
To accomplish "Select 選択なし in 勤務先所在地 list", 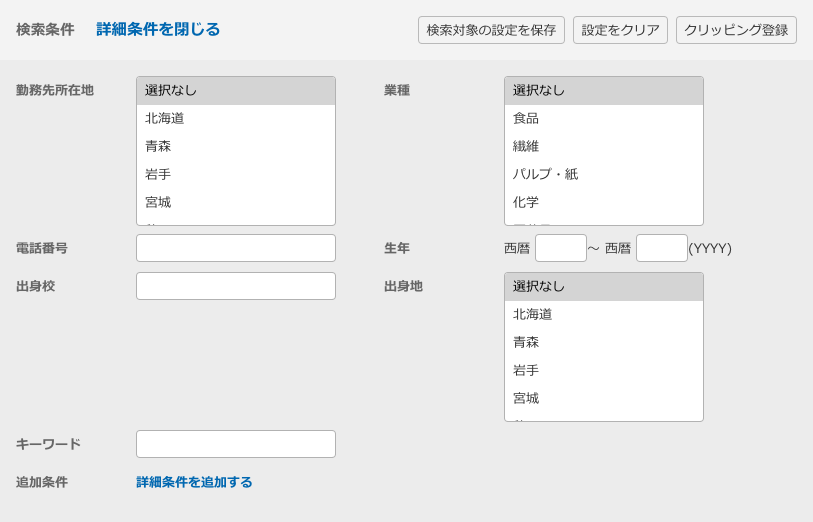I will pos(171,90).
